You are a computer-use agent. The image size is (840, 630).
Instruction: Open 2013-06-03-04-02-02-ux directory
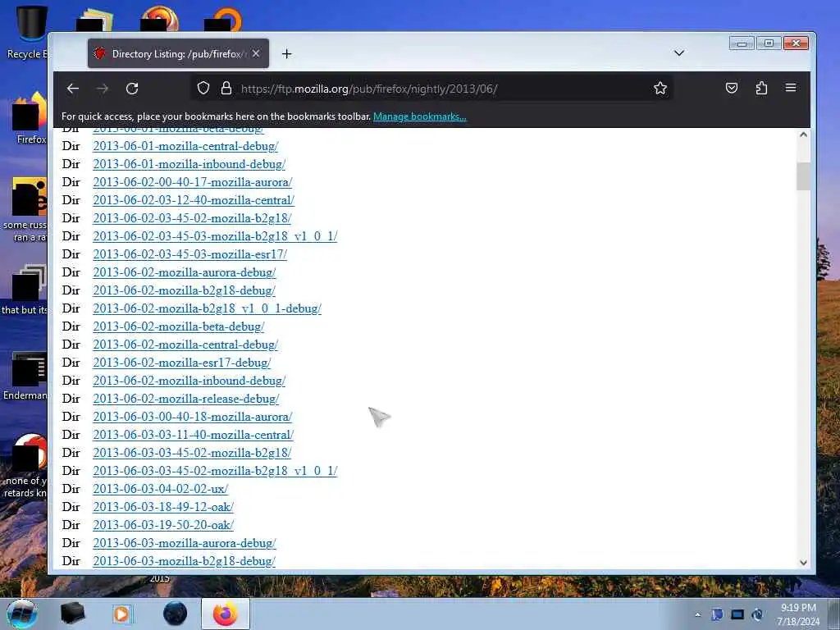click(160, 489)
